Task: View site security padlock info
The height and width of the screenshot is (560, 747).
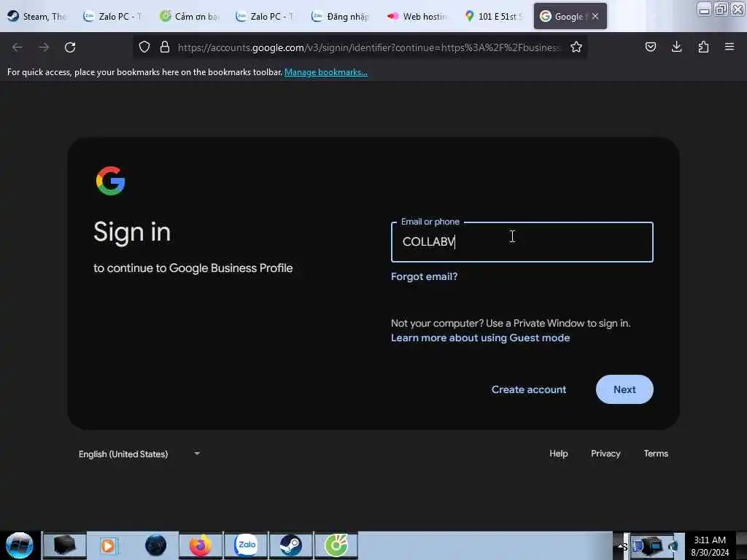Action: pyautogui.click(x=165, y=47)
